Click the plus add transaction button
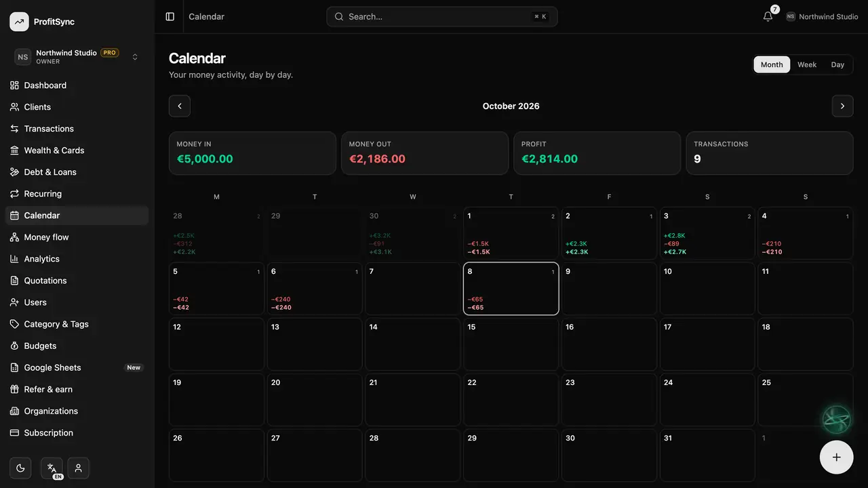Screen dimensions: 868x488 coord(836,457)
